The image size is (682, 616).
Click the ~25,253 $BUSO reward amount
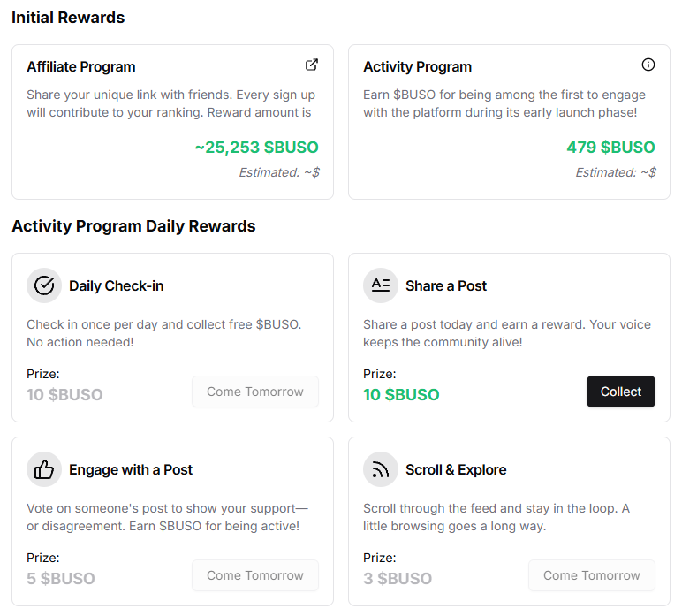[x=256, y=148]
